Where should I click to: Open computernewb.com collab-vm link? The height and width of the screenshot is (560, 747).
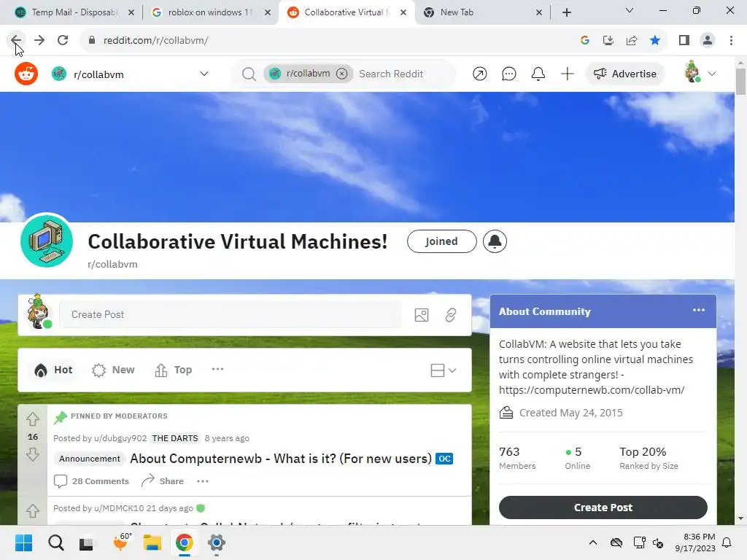(592, 390)
